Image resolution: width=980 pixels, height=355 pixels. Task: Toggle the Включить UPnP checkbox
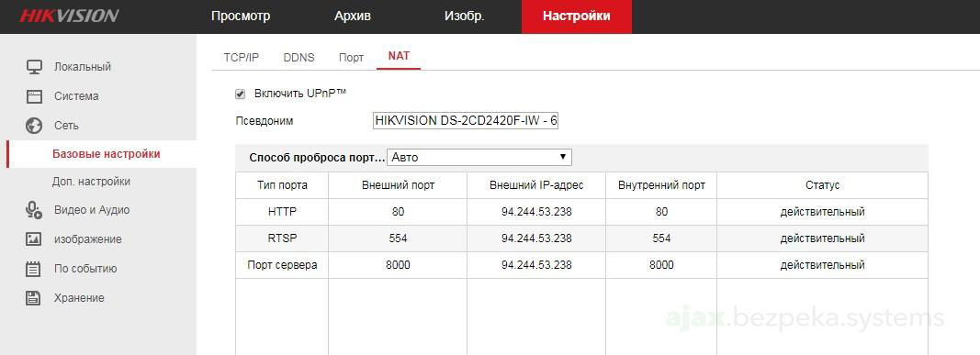point(240,94)
